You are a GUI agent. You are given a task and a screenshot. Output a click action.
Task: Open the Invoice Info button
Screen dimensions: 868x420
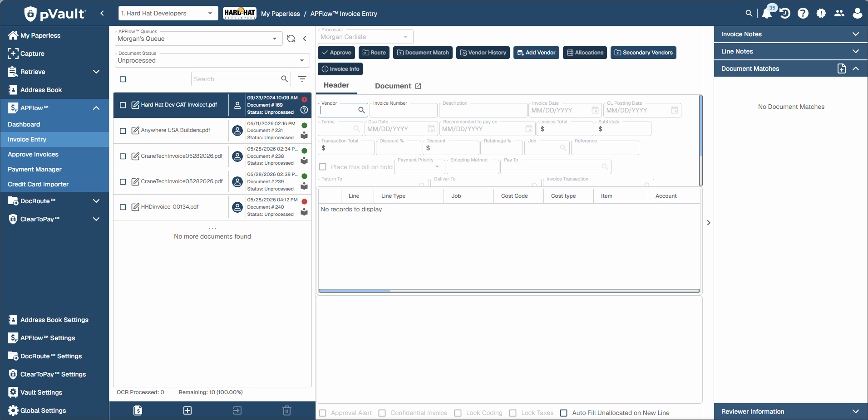[340, 69]
